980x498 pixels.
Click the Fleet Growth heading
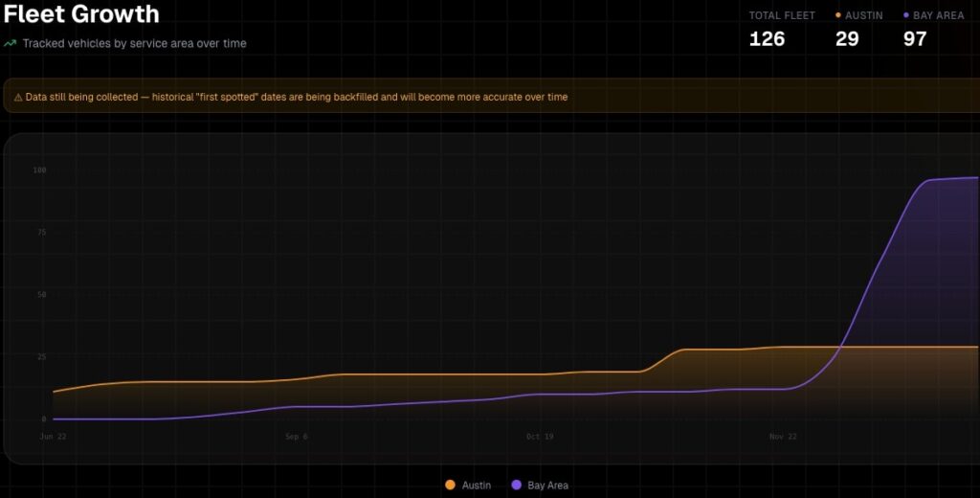click(x=81, y=14)
